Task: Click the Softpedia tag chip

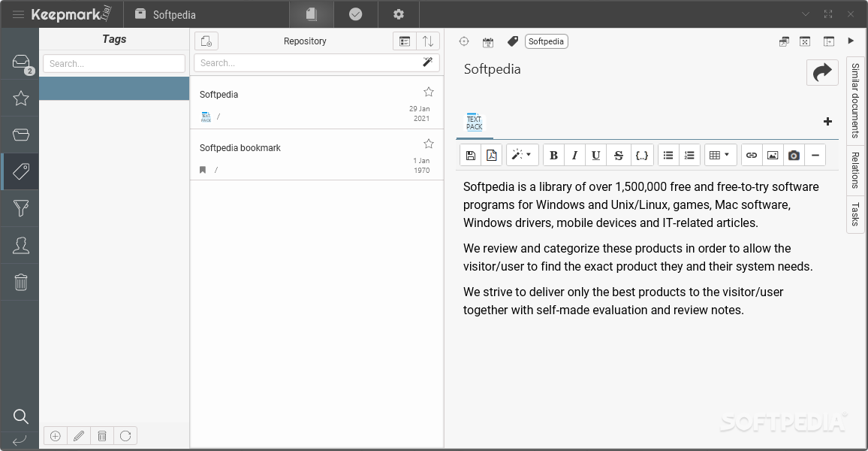Action: pyautogui.click(x=546, y=41)
